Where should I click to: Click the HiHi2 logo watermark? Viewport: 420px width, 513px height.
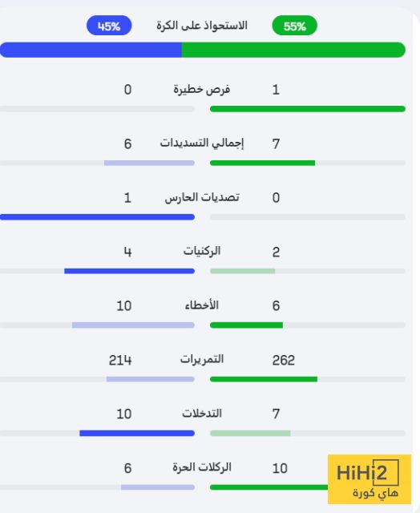point(370,479)
